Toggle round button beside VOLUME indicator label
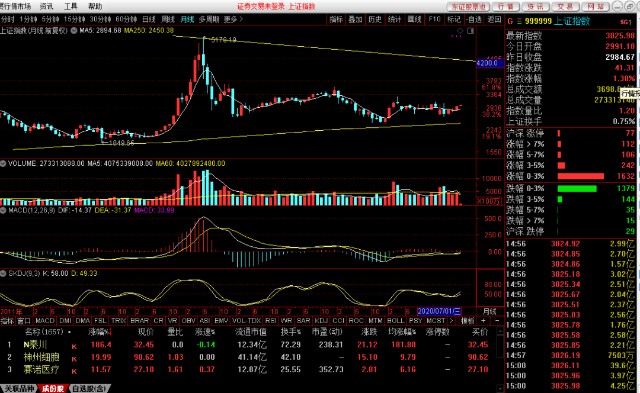 click(3, 163)
